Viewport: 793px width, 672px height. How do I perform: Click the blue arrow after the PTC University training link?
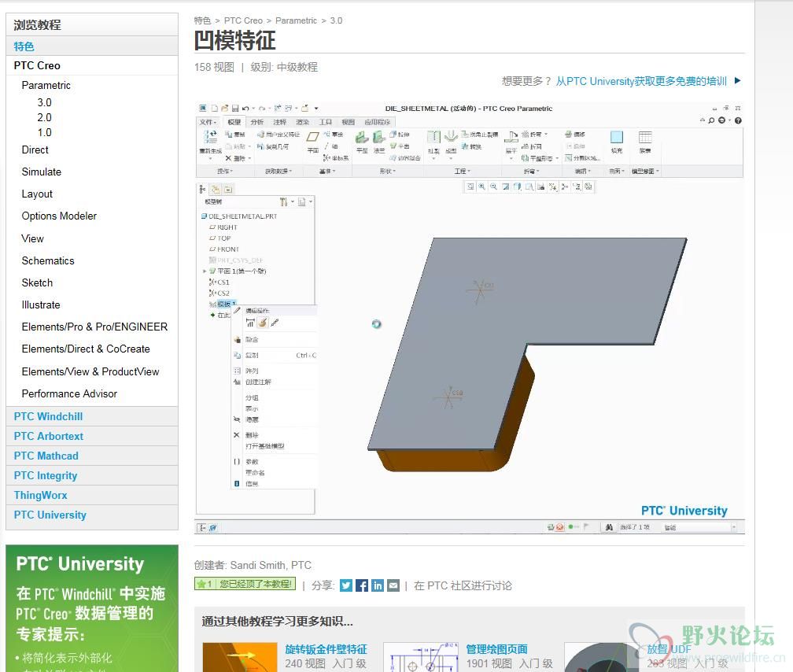tap(737, 80)
